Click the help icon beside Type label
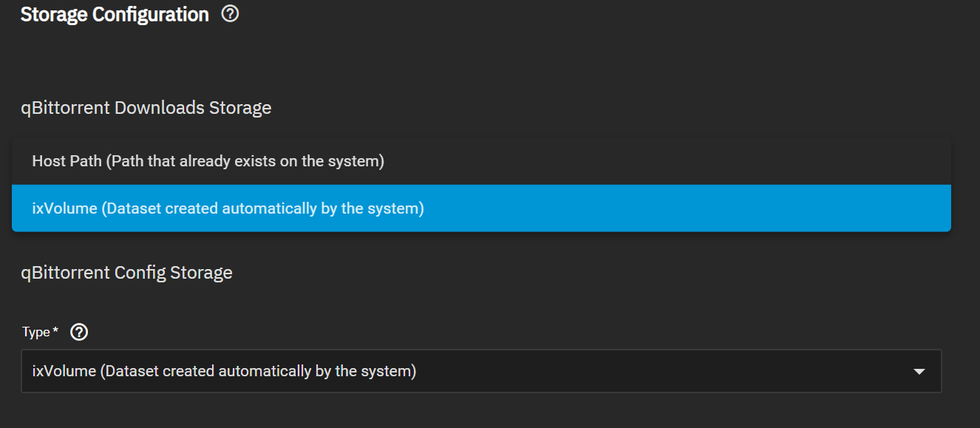 (79, 333)
